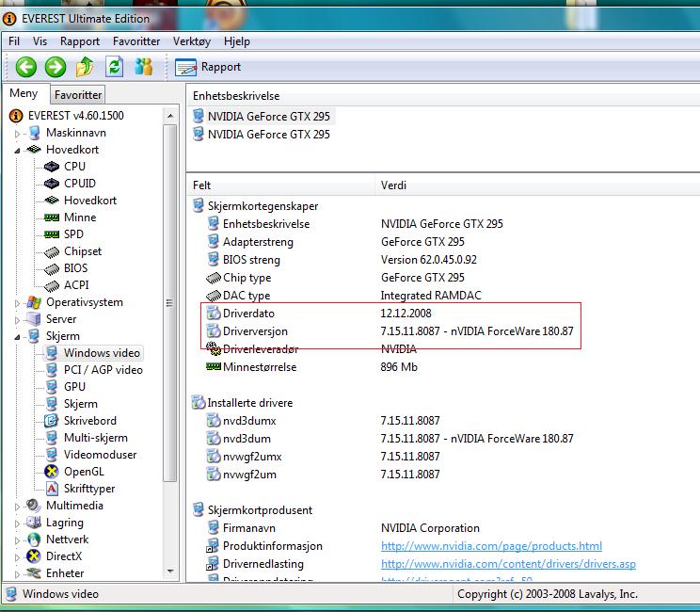Expand the Multimedia tree node
The width and height of the screenshot is (700, 612).
18,507
